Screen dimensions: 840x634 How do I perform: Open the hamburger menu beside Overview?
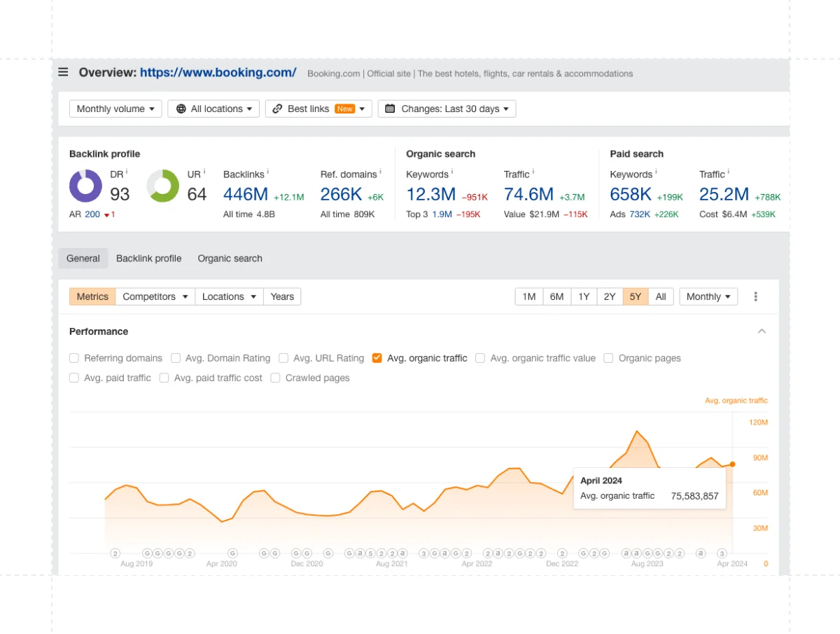pyautogui.click(x=63, y=72)
